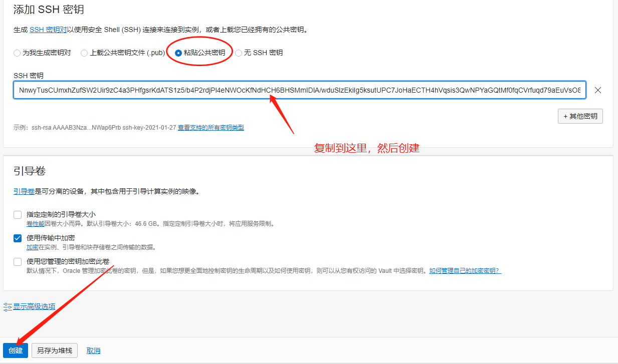Viewport: 618px width, 364px height.
Task: Click the SSH 密钥 text input field
Action: (300, 90)
